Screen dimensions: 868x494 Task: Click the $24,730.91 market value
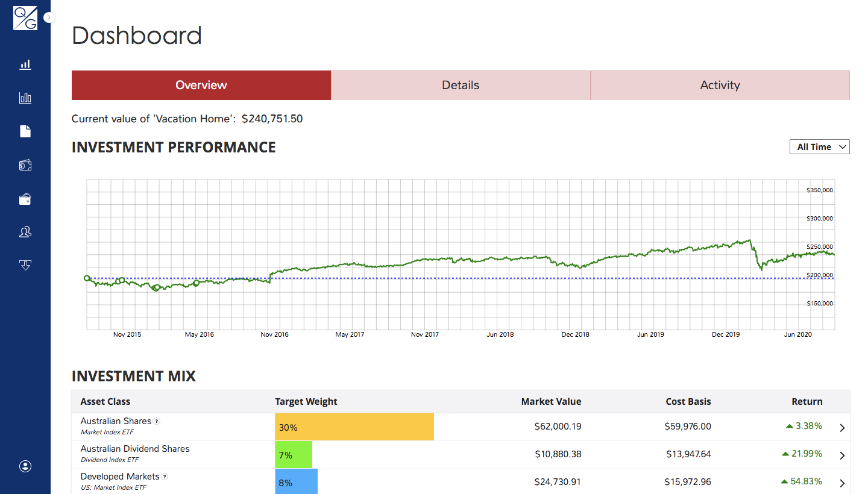[558, 482]
